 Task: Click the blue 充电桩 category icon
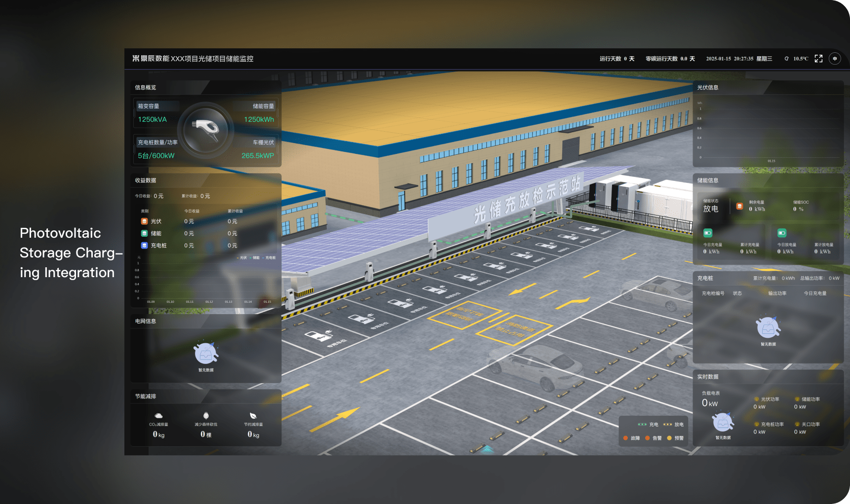[144, 245]
